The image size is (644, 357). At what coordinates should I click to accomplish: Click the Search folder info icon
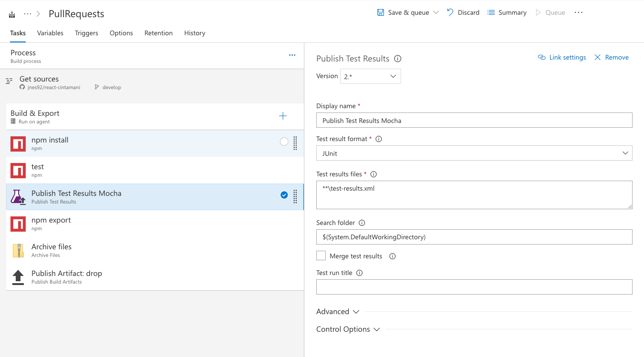(x=362, y=223)
